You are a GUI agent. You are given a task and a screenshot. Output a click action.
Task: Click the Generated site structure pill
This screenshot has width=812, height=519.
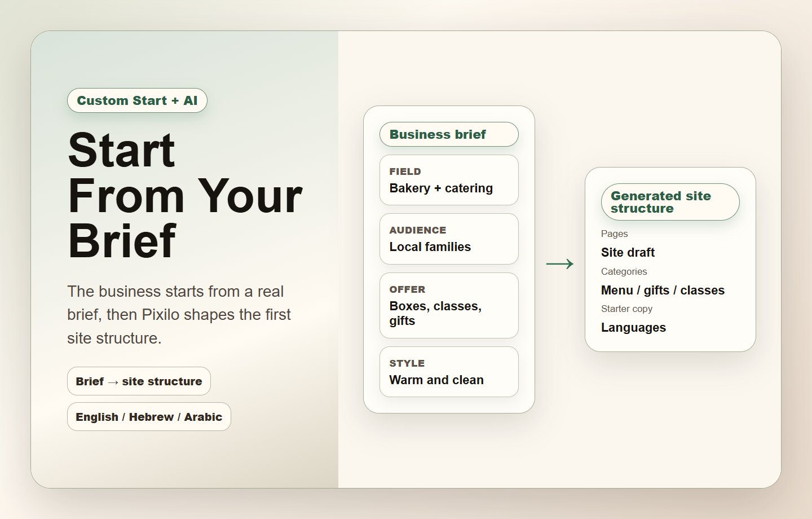[x=670, y=202]
